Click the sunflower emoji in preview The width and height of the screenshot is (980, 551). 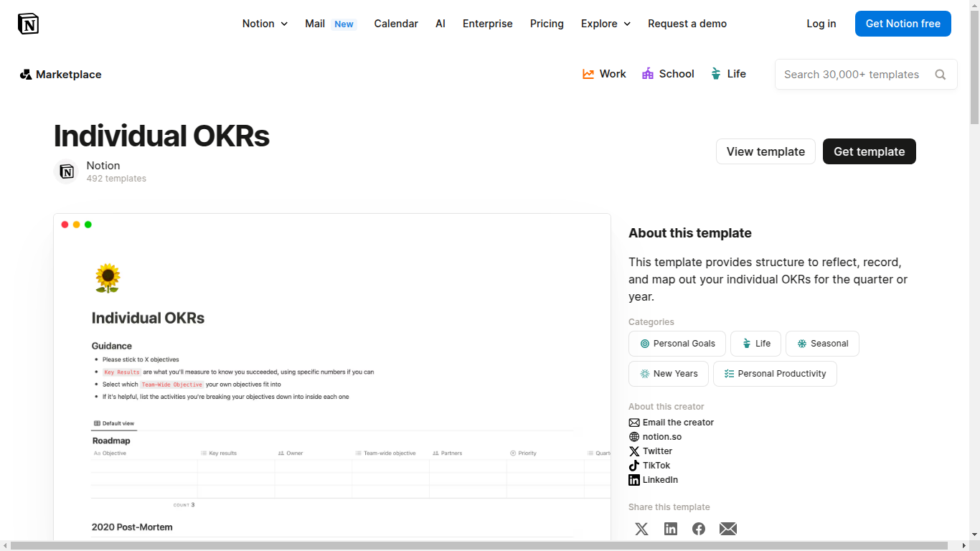pyautogui.click(x=108, y=278)
